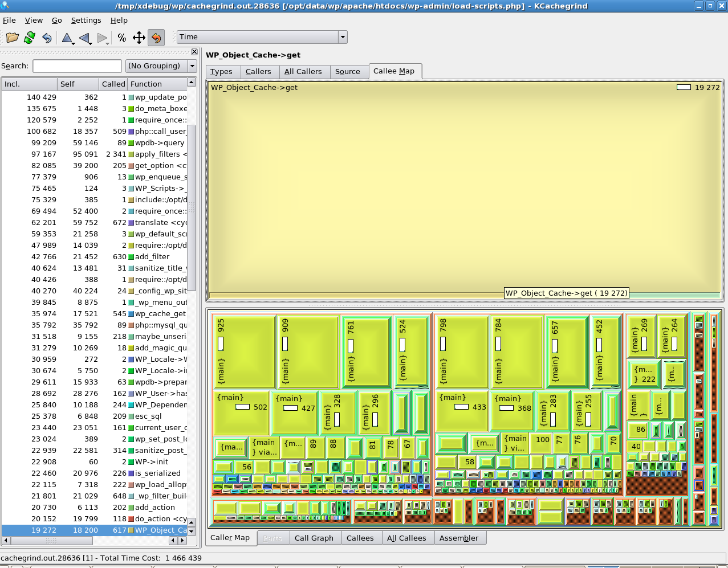728x568 pixels.
Task: Select the wp_update_po function row
Action: point(95,97)
